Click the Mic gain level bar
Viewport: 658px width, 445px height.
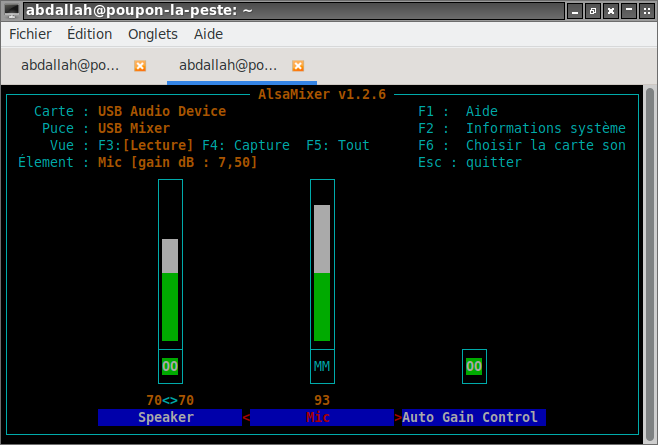coord(322,264)
